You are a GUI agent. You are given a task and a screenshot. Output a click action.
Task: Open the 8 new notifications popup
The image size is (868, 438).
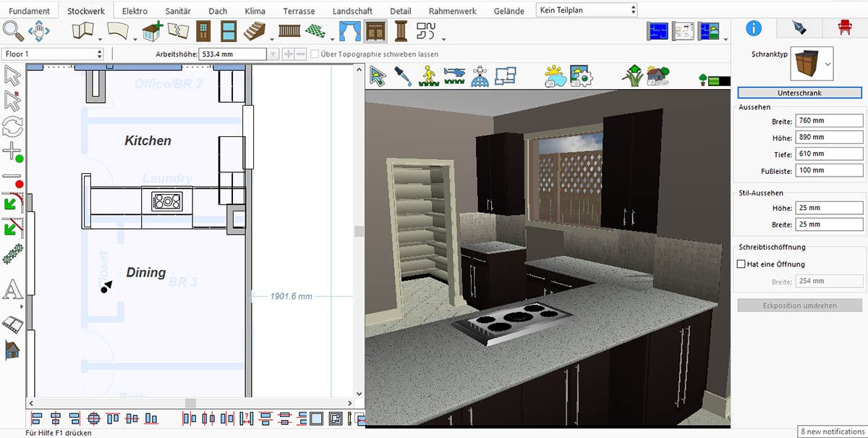(832, 431)
